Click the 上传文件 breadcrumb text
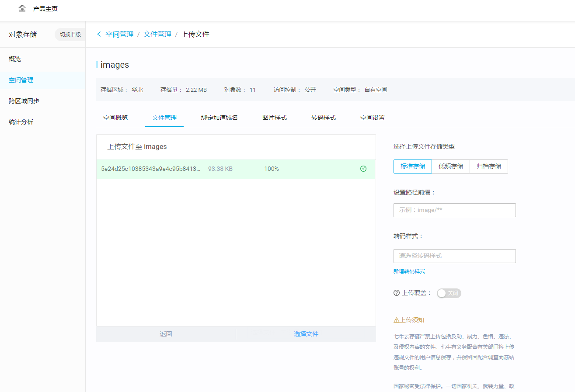 [x=195, y=34]
